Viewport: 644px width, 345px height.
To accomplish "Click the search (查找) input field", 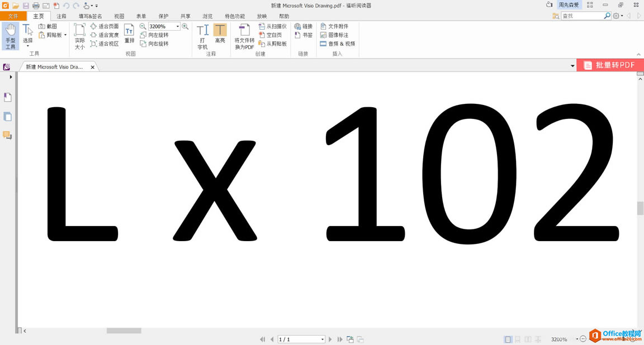I will click(x=581, y=16).
